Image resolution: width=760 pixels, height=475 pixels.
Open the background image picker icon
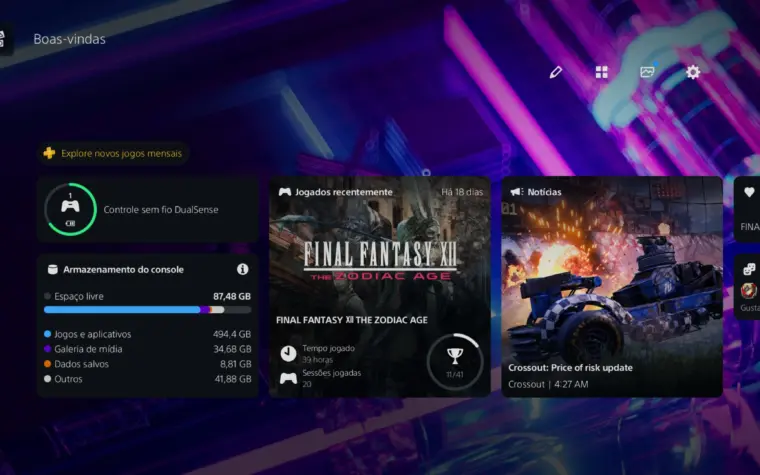pyautogui.click(x=648, y=72)
